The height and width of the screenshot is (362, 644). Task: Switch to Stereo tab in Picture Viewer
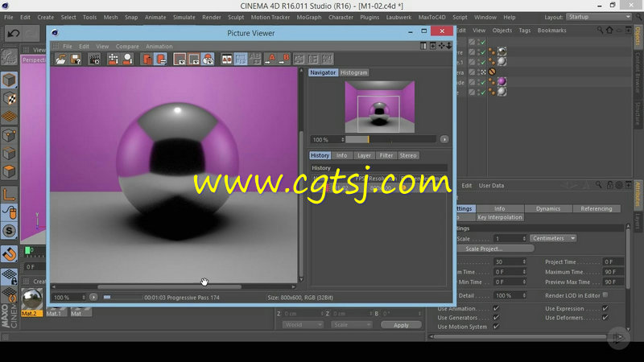408,155
